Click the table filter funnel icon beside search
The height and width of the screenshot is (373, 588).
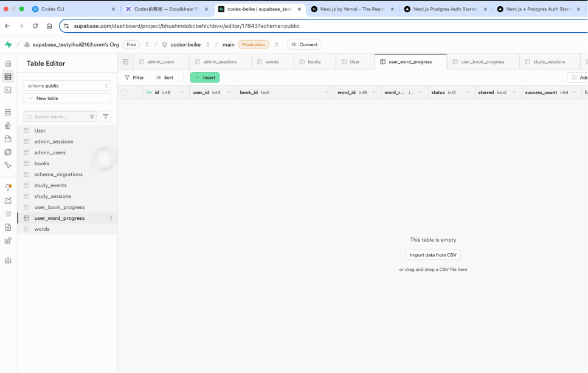pos(106,117)
